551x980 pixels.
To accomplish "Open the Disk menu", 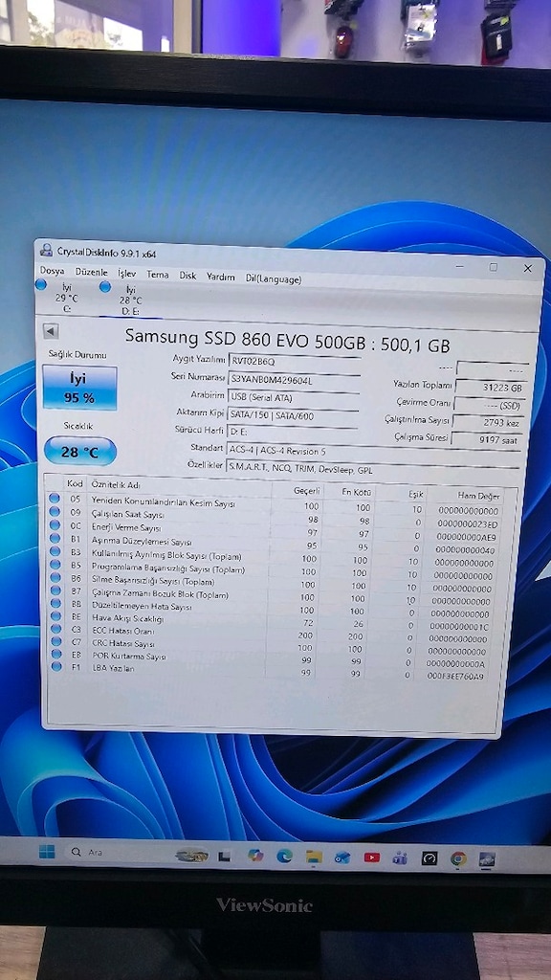I will (187, 276).
